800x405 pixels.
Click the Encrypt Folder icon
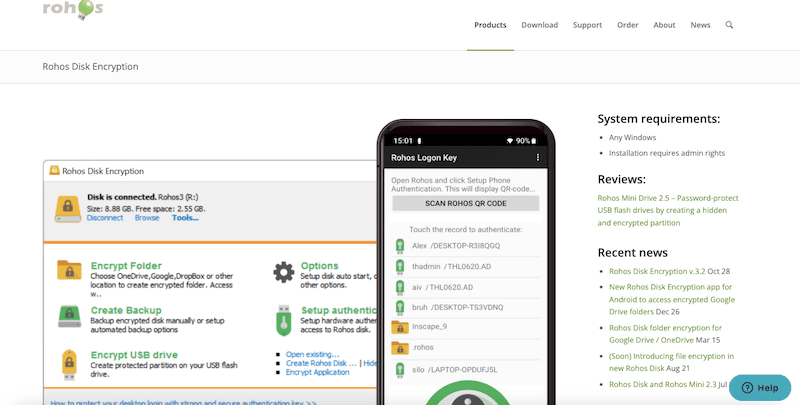click(69, 270)
